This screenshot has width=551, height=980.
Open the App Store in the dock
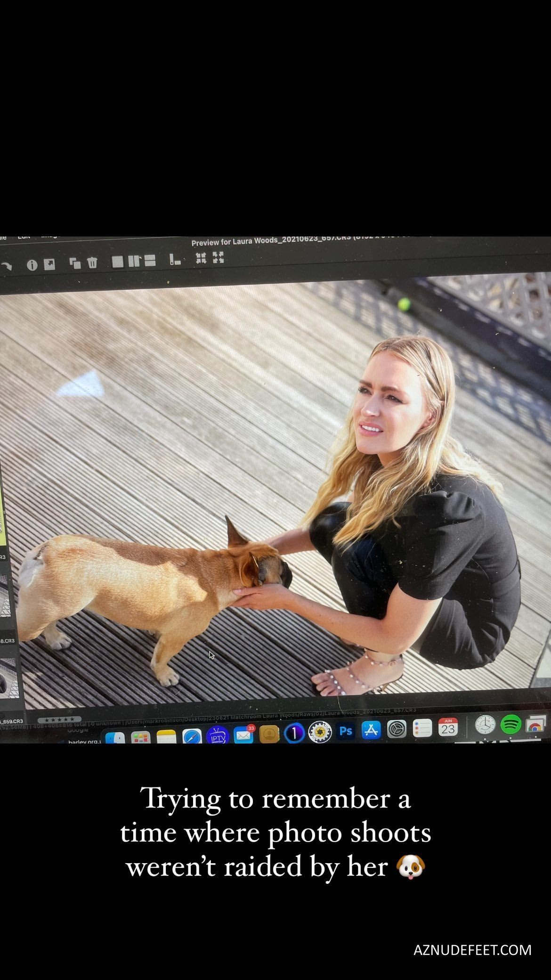(371, 730)
